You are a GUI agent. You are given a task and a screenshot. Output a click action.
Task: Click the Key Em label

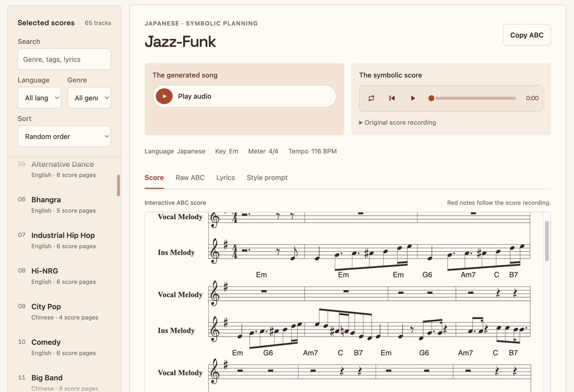(227, 151)
